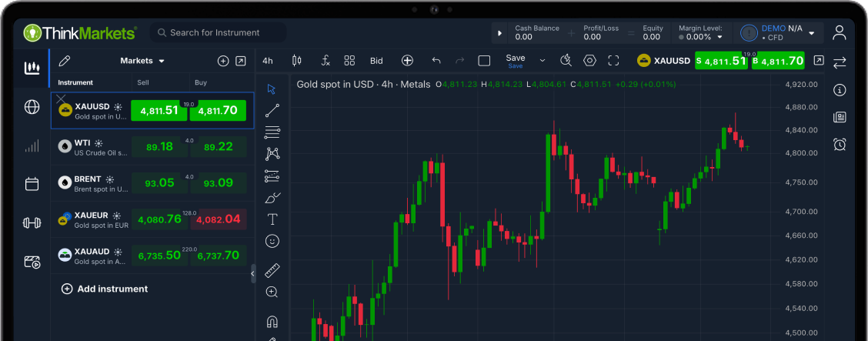The height and width of the screenshot is (341, 868).
Task: Open the video tutorials sidebar icon
Action: tap(32, 262)
